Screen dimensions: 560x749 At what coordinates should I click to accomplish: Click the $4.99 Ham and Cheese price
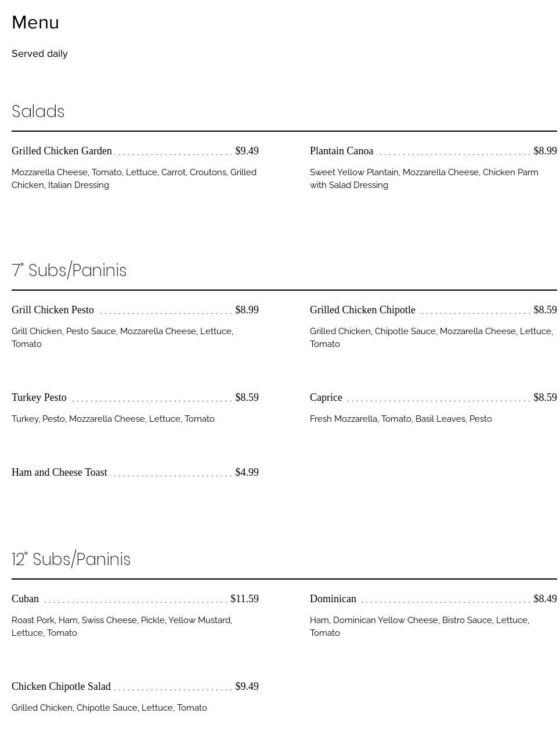247,472
